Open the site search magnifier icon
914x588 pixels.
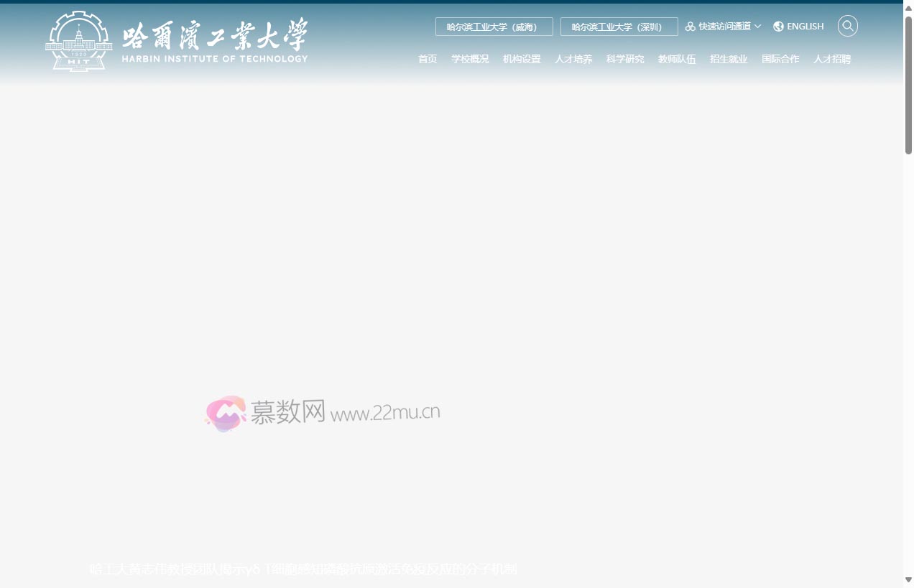coord(848,26)
